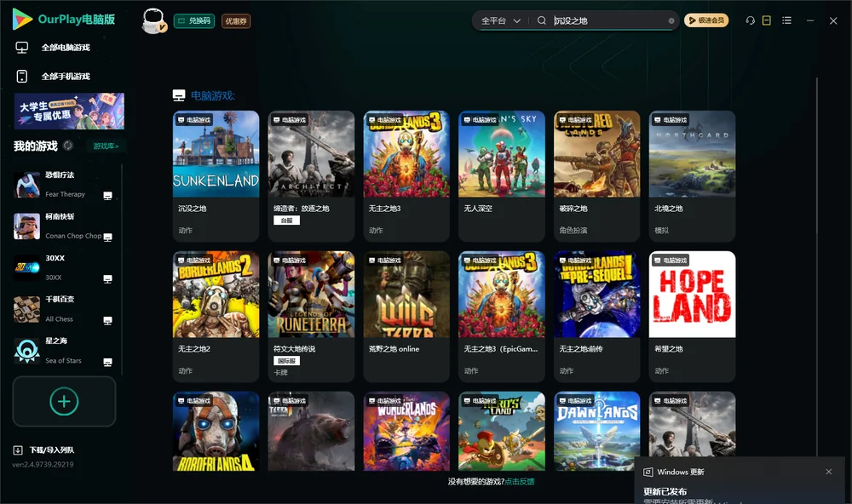Click version text ver:2.4.9739.29219

tap(43, 464)
